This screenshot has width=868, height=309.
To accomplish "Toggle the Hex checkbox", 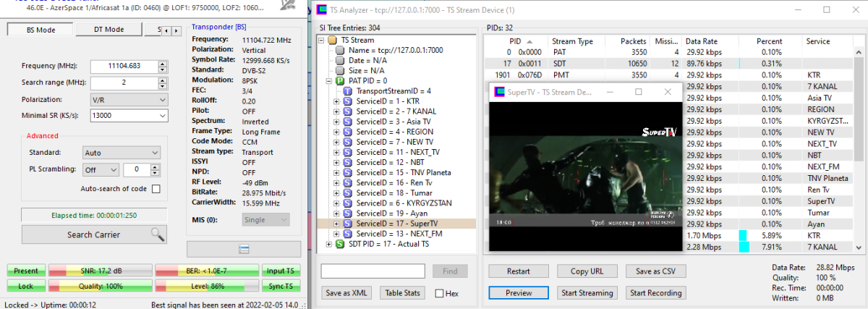I will (x=440, y=293).
